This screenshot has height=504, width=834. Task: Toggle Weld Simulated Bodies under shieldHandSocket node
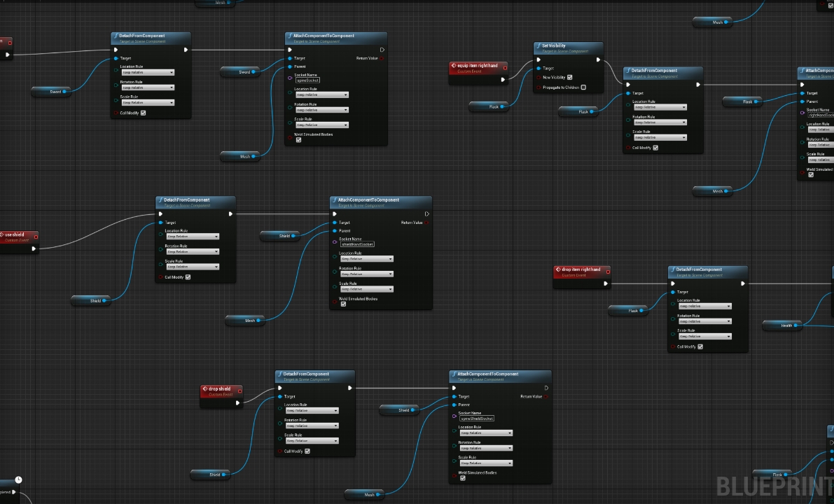[x=343, y=304]
